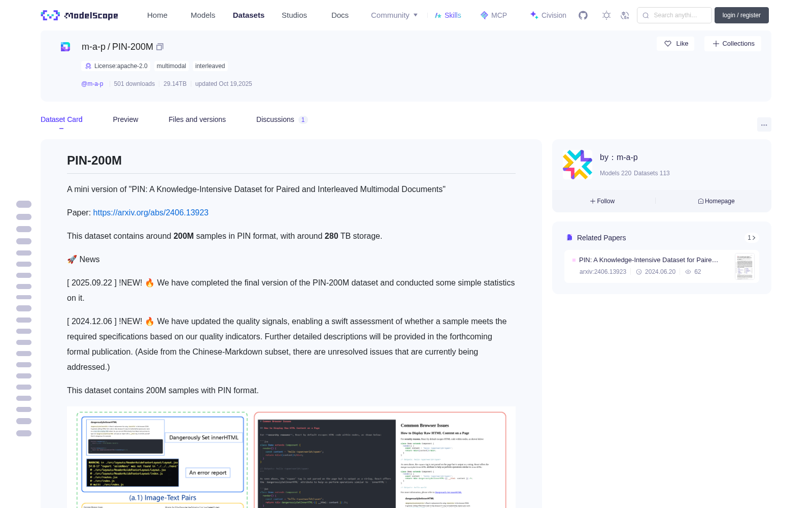Open the ModelScope logo homepage
The width and height of the screenshot is (812, 508).
point(80,15)
